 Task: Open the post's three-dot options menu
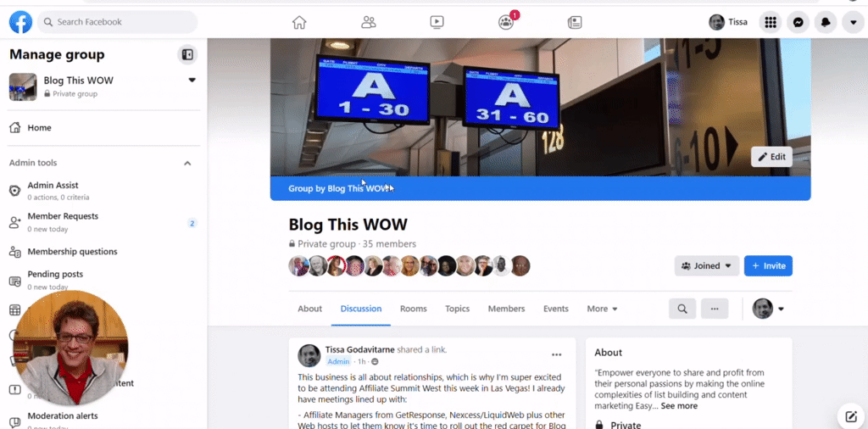pyautogui.click(x=556, y=355)
